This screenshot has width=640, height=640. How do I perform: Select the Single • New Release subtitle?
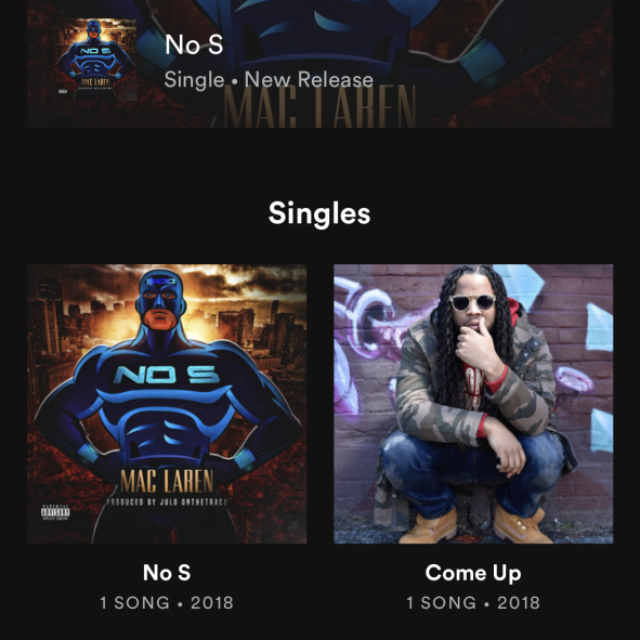tap(269, 79)
